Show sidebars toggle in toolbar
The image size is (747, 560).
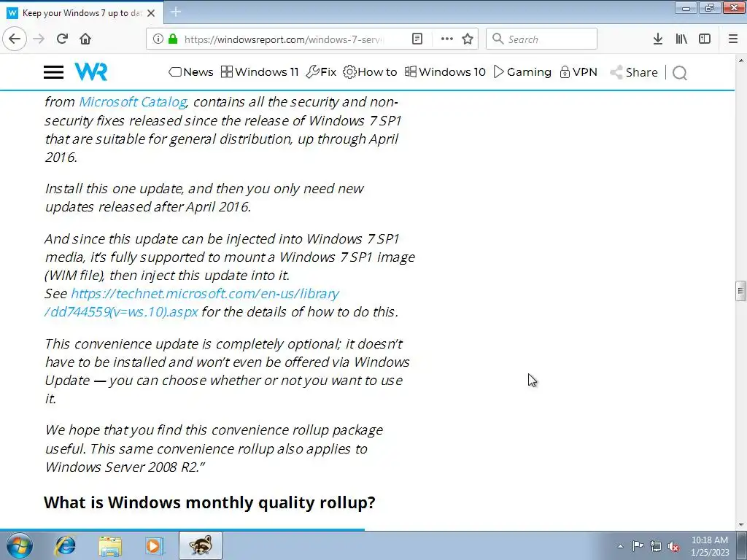705,39
